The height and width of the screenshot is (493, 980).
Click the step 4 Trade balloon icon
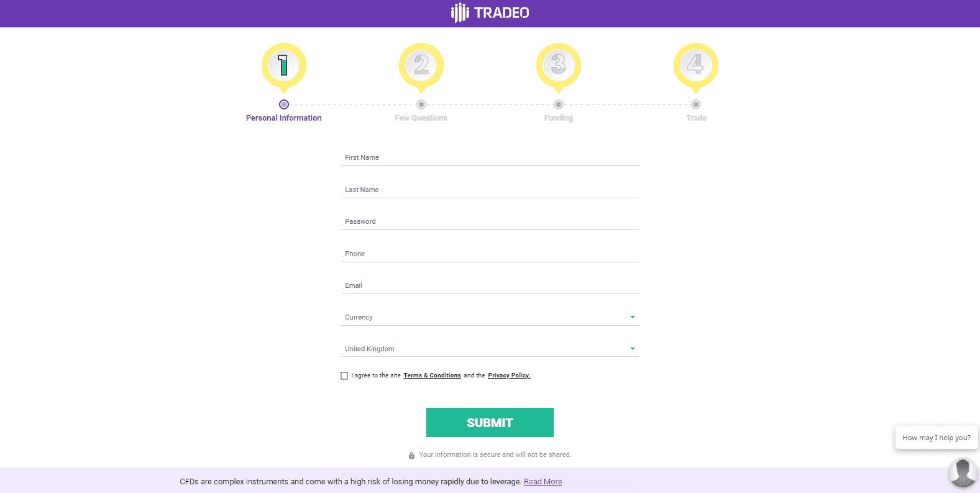coord(695,64)
